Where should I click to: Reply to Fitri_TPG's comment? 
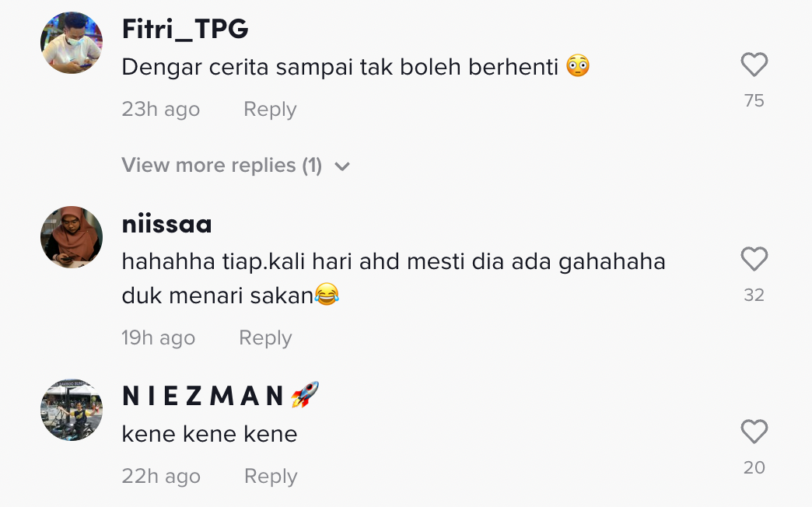270,110
